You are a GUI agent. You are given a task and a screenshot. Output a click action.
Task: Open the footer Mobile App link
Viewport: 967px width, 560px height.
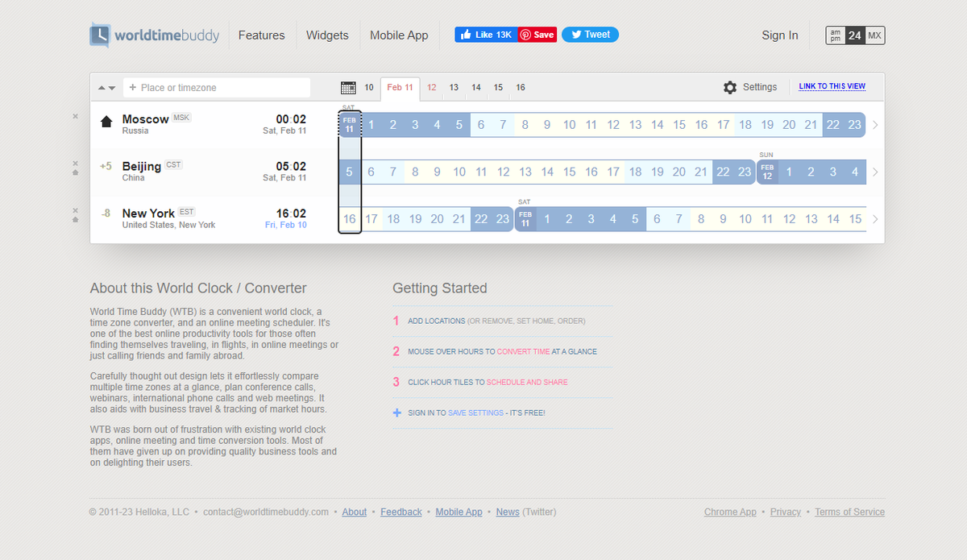(x=459, y=512)
